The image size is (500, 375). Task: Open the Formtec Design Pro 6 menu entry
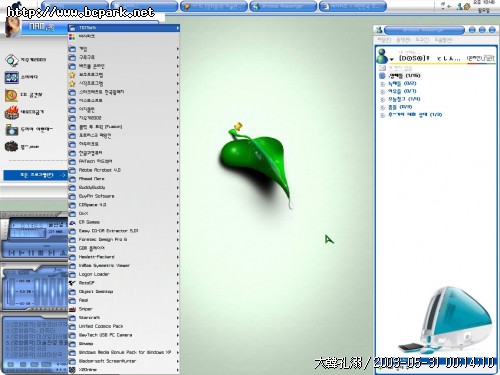coord(124,240)
